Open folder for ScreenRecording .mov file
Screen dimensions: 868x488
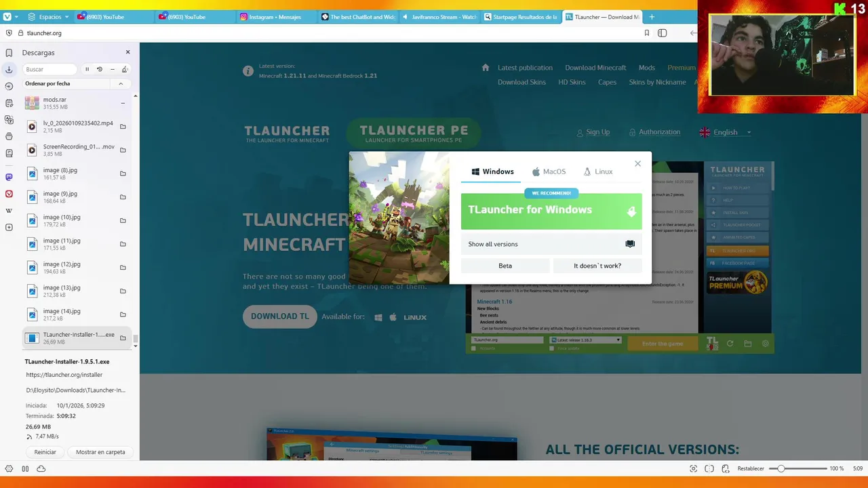[123, 150]
